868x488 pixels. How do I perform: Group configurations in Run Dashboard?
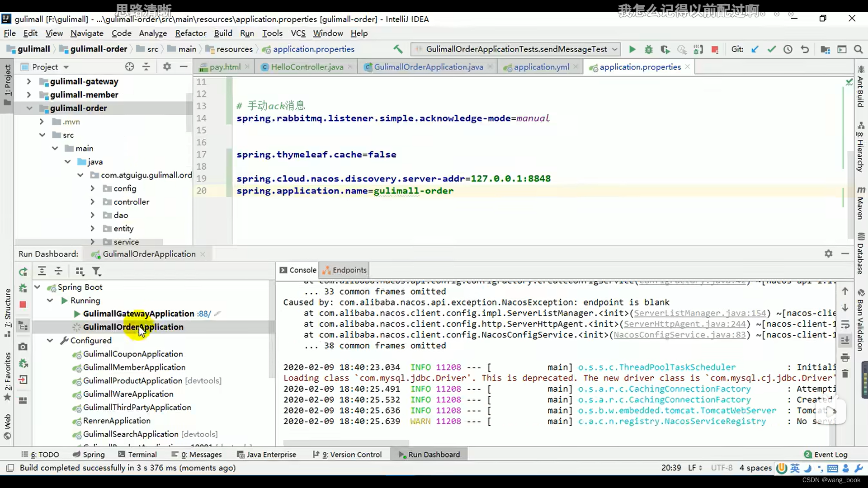(80, 271)
